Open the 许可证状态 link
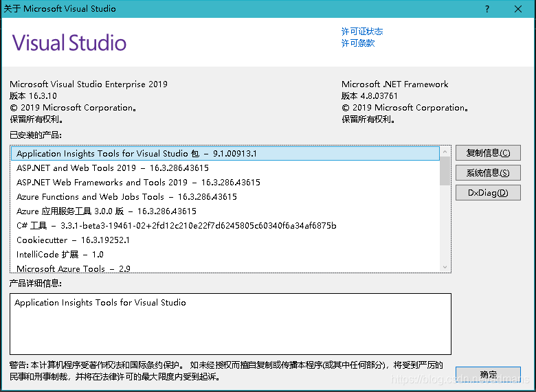The image size is (536, 392). [361, 32]
